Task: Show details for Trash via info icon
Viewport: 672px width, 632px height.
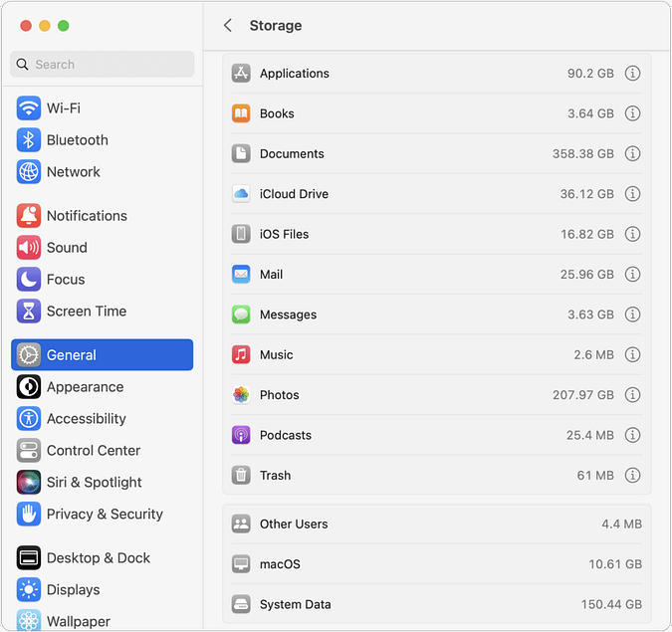Action: click(x=632, y=476)
